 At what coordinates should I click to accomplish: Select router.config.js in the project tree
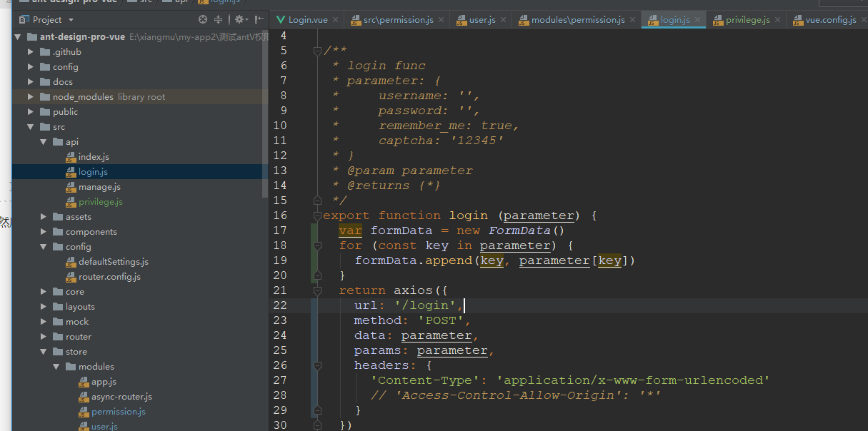point(109,277)
